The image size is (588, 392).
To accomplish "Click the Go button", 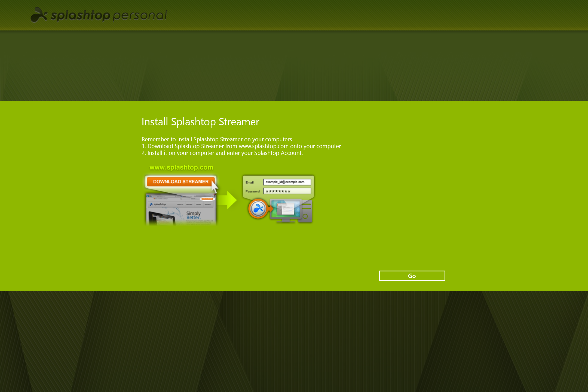I will 412,275.
